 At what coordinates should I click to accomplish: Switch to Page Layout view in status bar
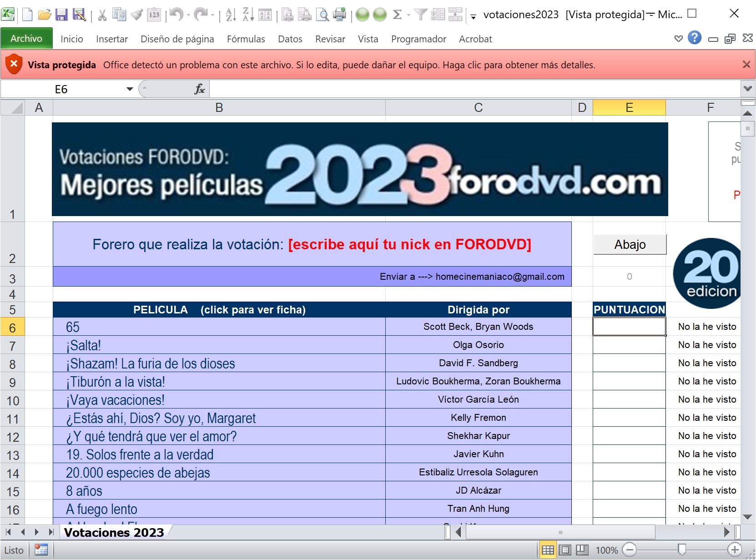(565, 550)
